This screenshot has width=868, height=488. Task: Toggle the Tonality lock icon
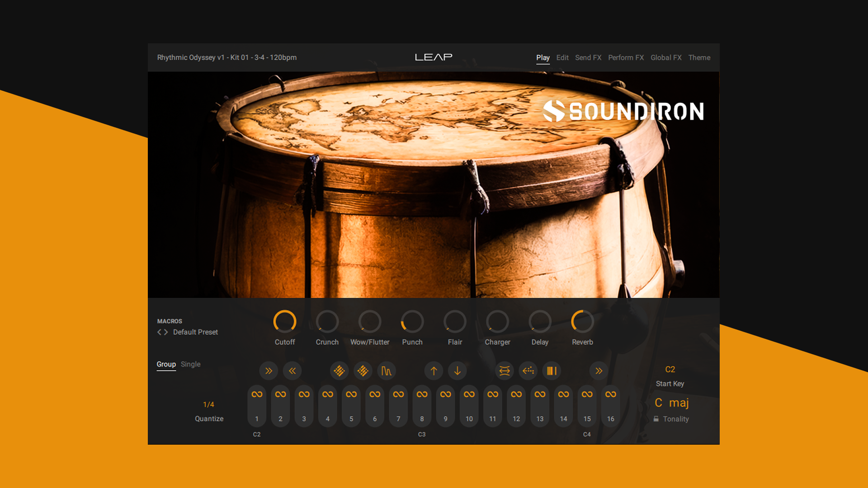coord(656,419)
